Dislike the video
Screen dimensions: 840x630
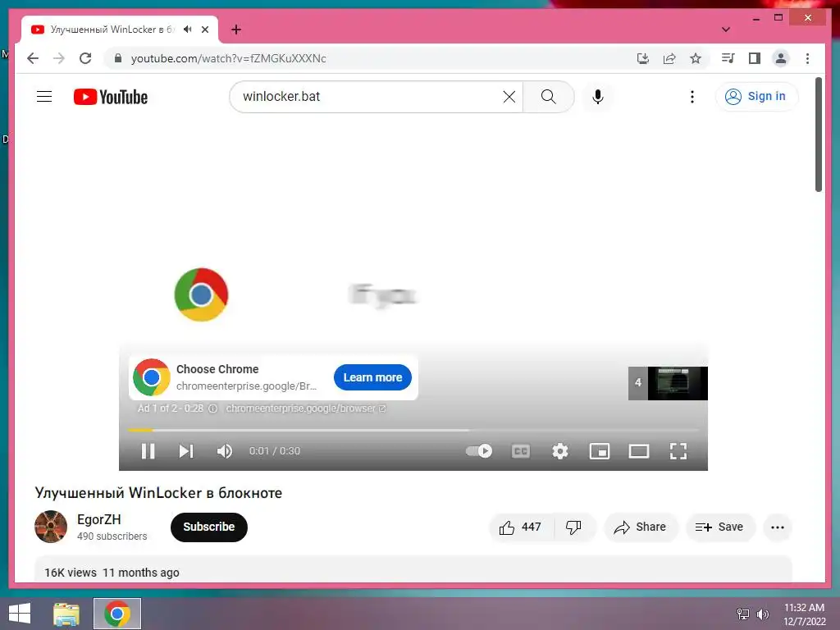[x=573, y=527]
